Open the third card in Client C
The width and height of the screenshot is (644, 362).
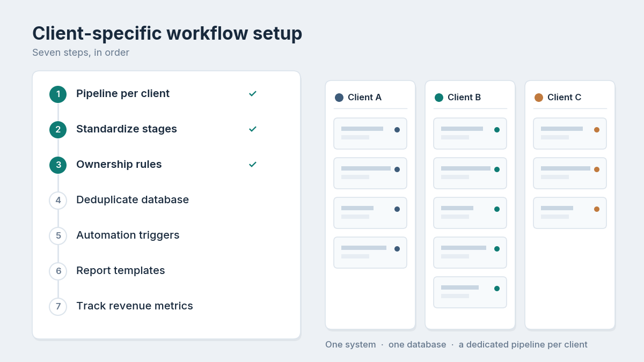click(x=570, y=213)
